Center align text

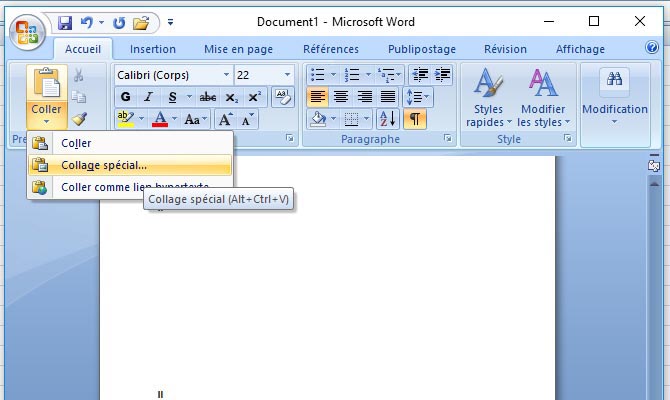coord(341,97)
